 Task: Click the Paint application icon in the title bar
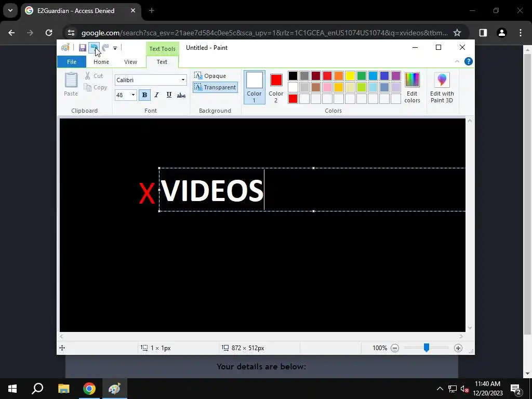(65, 48)
